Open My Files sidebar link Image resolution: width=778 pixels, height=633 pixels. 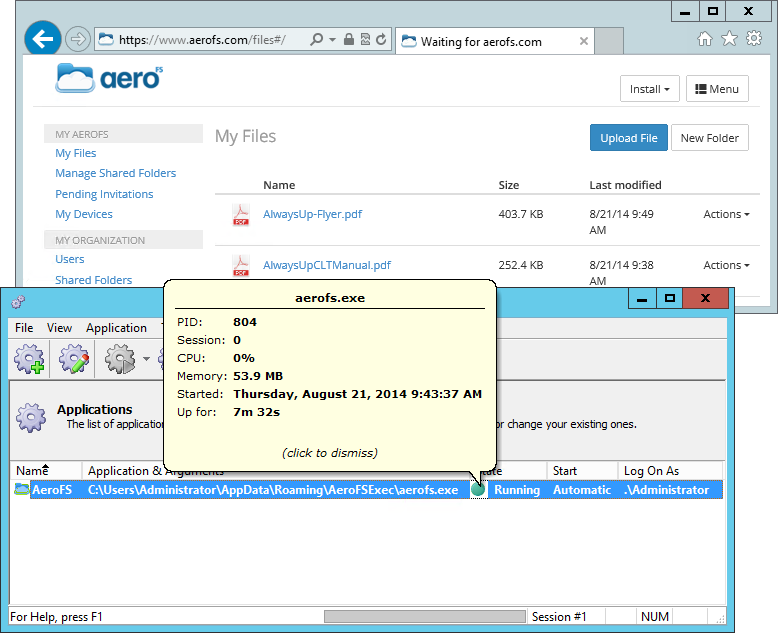(x=75, y=153)
